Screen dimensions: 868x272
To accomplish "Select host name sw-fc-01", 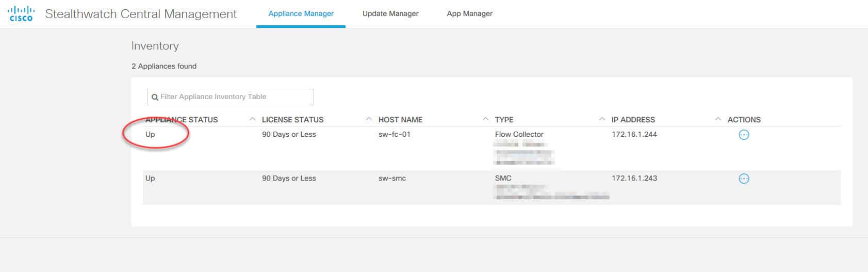I will click(395, 134).
